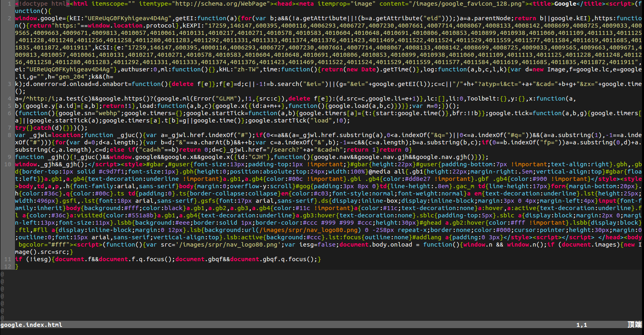This screenshot has width=644, height=335.
Task: Click the authuser:0 property
Action: click(x=139, y=69)
